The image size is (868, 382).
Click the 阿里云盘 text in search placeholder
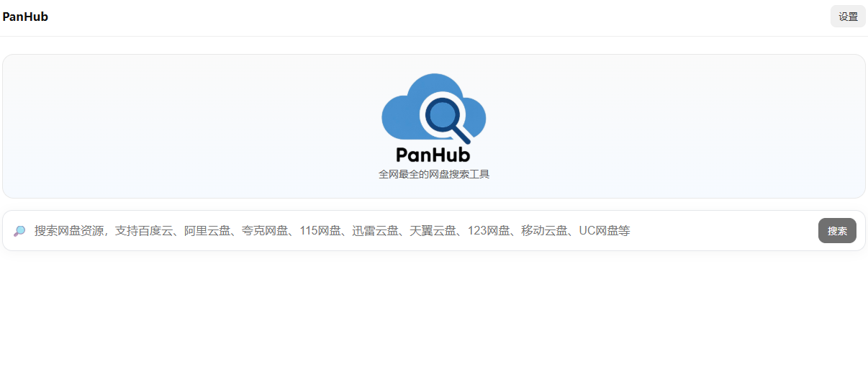(x=207, y=231)
